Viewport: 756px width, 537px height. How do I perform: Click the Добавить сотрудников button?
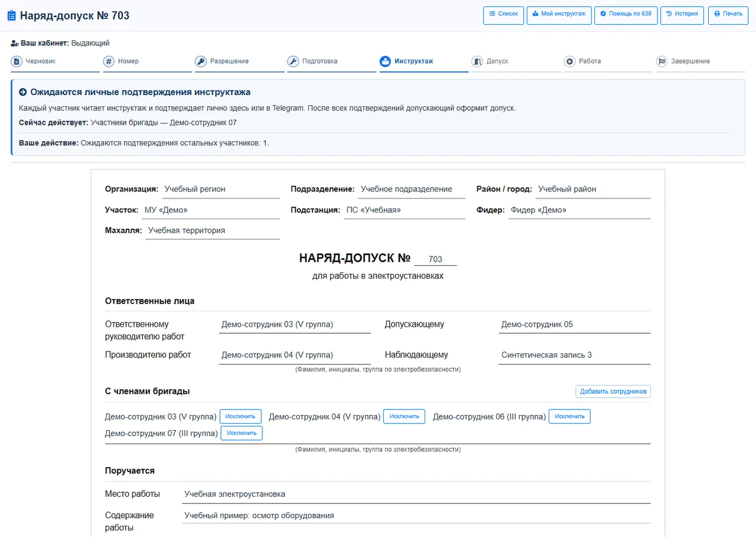pyautogui.click(x=613, y=391)
